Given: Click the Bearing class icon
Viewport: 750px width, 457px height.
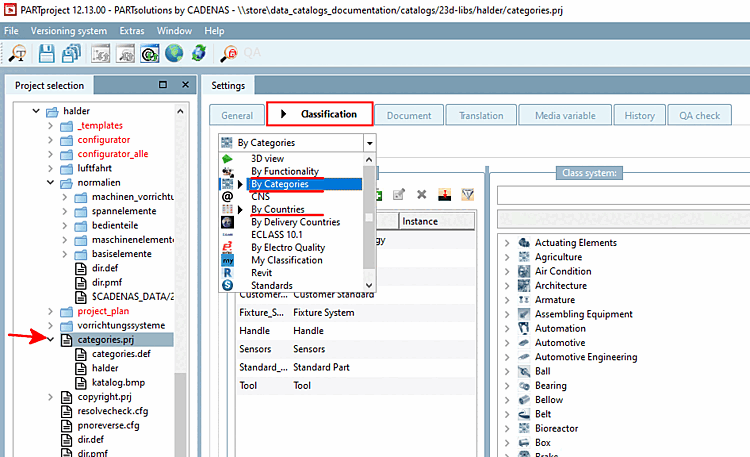Looking at the screenshot, I should 524,386.
